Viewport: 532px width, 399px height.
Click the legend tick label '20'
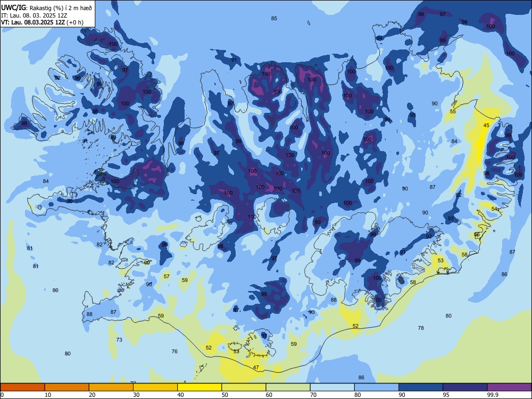click(92, 395)
